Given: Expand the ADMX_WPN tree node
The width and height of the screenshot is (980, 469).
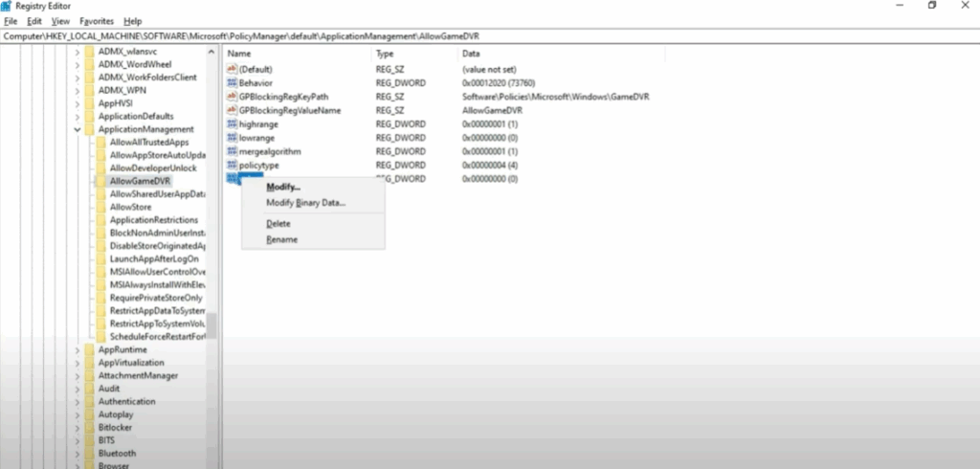Looking at the screenshot, I should [78, 90].
